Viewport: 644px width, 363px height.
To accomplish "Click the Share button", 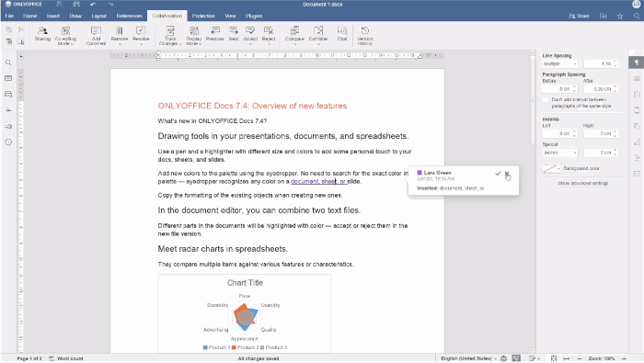I will [x=579, y=16].
